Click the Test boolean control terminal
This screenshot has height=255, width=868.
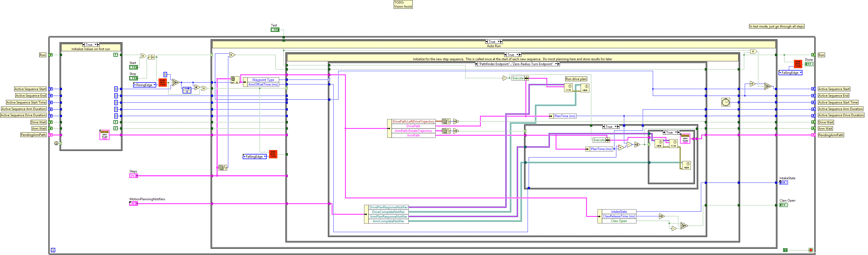(x=275, y=30)
